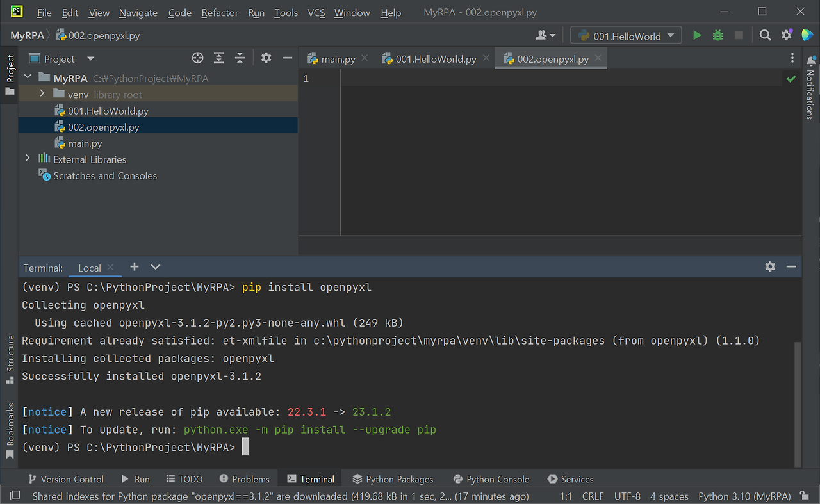Close the 001.HelloWorld.py editor tab
Image resolution: width=820 pixels, height=504 pixels.
[486, 58]
